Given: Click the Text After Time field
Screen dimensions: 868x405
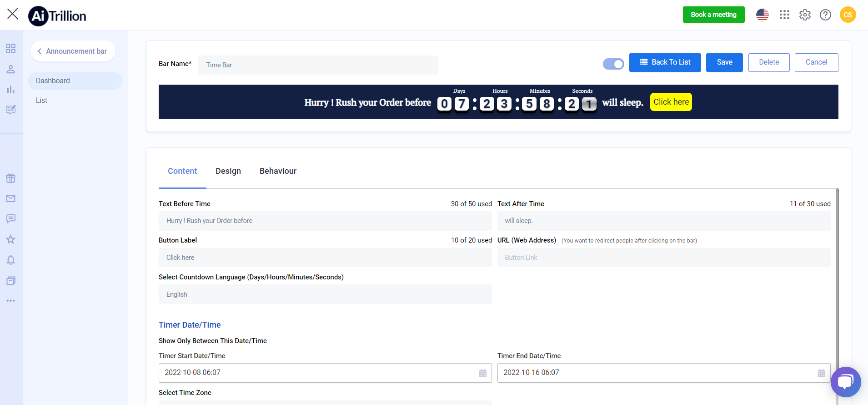Looking at the screenshot, I should 664,221.
